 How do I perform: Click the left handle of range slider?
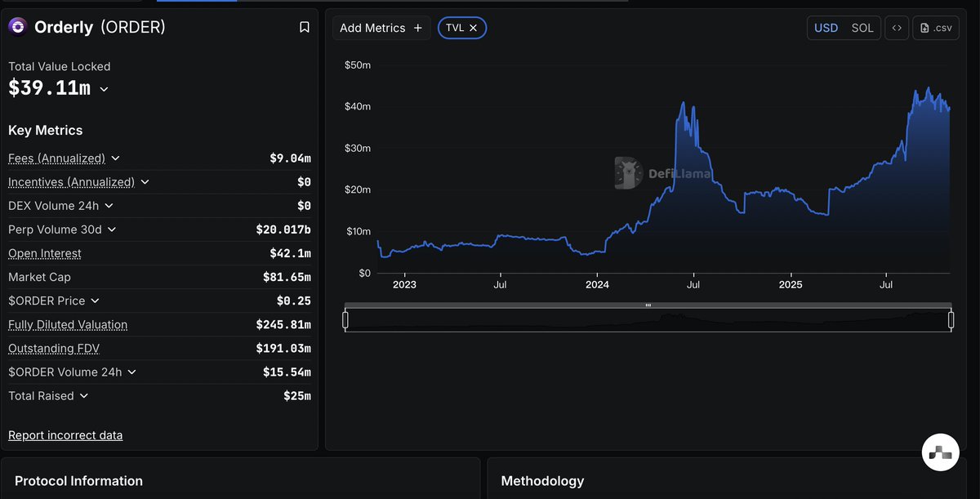[345, 320]
